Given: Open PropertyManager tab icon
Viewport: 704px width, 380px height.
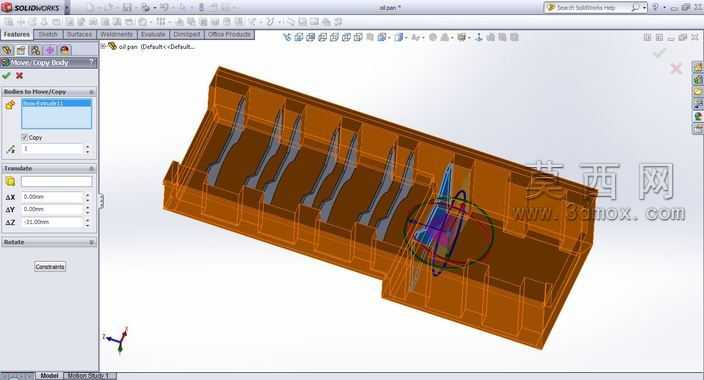Looking at the screenshot, I should tap(21, 50).
